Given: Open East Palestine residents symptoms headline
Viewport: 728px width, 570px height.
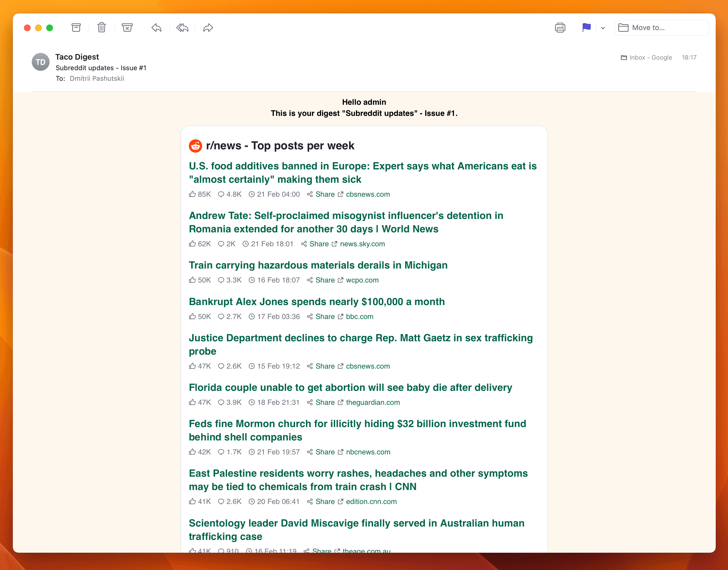Looking at the screenshot, I should 358,480.
